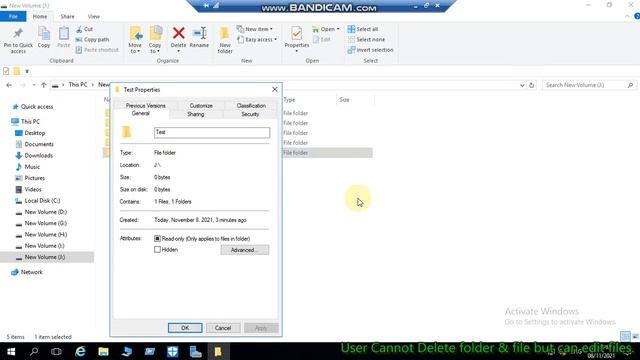Open Quick Access Toolbar customize arrow
Image resolution: width=640 pixels, height=360 pixels.
[27, 71]
